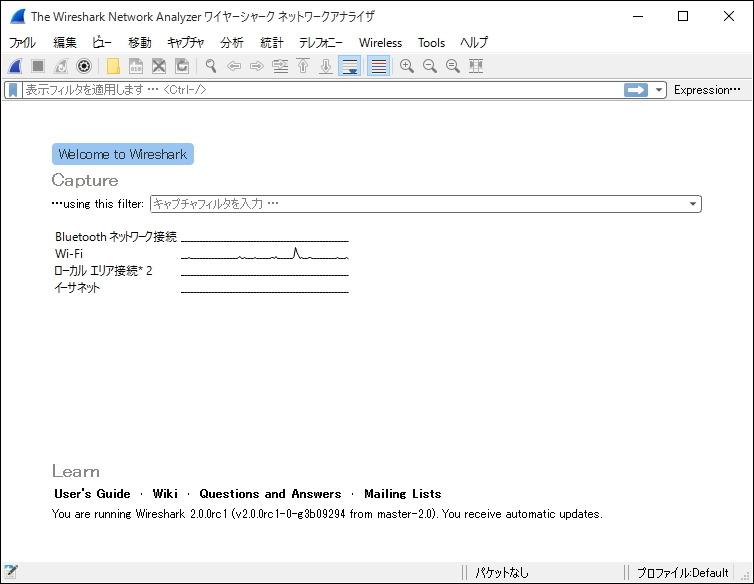Close this capture file icon
The image size is (754, 584).
(159, 66)
